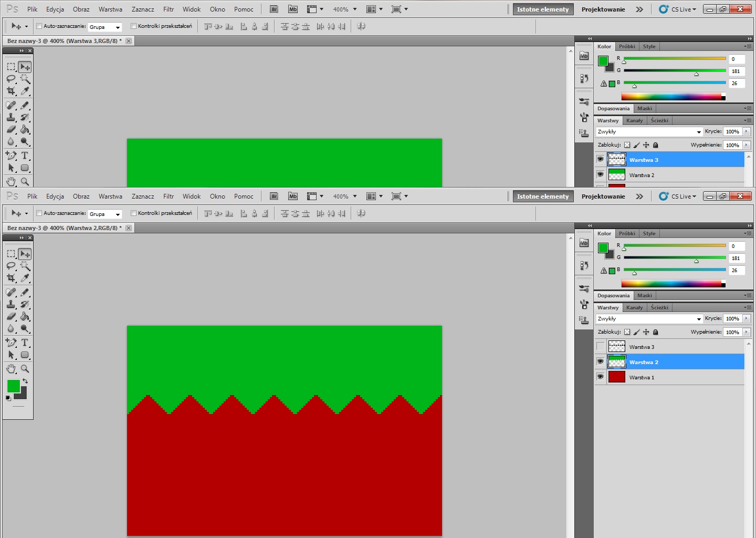This screenshot has height=538, width=756.
Task: Select Magic Wand tool in lower window
Action: point(25,266)
